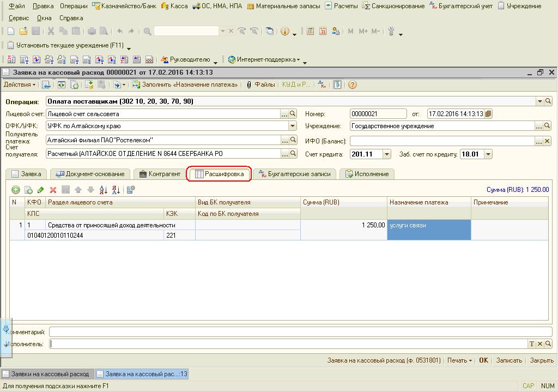Open the Операции menu
The width and height of the screenshot is (558, 392).
[74, 6]
